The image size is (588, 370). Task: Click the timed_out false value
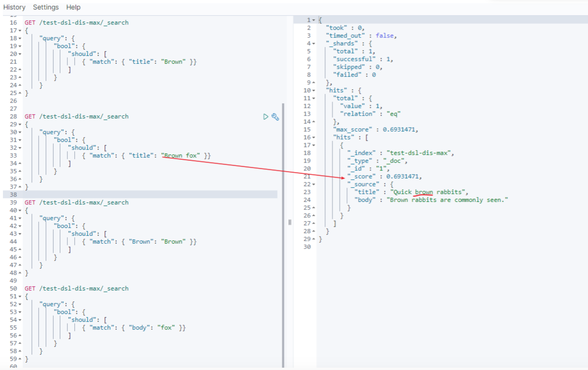pyautogui.click(x=385, y=36)
